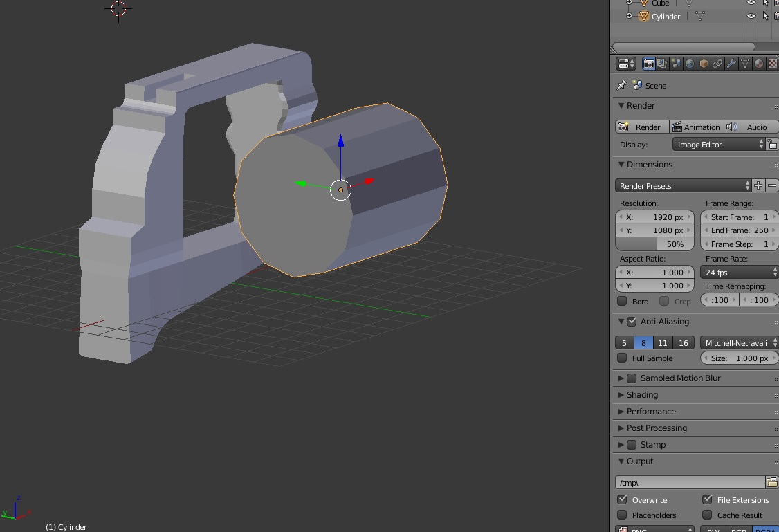Viewport: 779px width, 532px height.
Task: Click the Animation button
Action: pos(696,127)
